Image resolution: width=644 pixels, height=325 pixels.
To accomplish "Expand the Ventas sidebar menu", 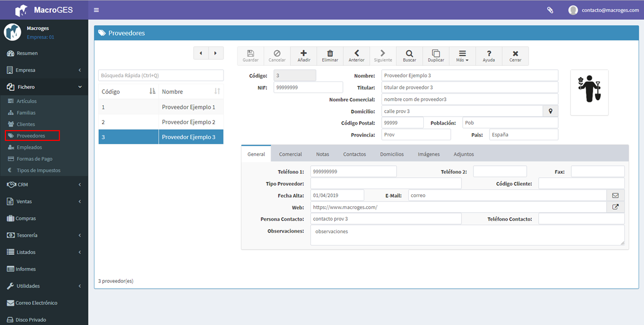I will tap(44, 201).
